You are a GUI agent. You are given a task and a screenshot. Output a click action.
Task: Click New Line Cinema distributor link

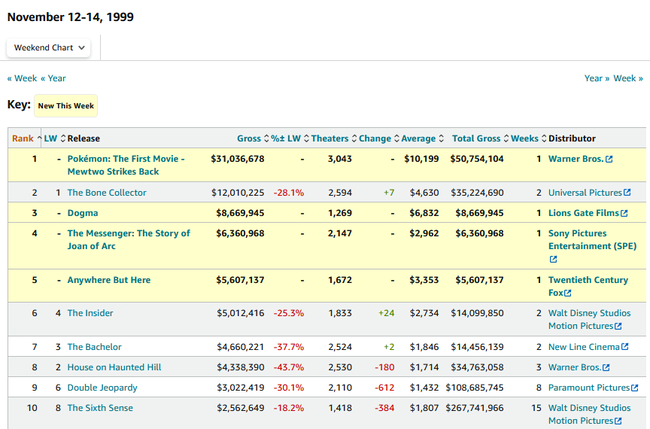coord(584,347)
